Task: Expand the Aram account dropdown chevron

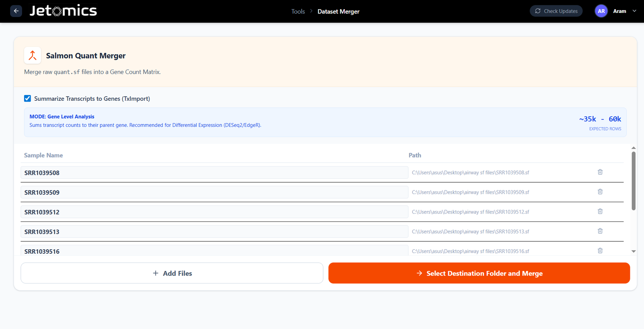Action: 634,11
